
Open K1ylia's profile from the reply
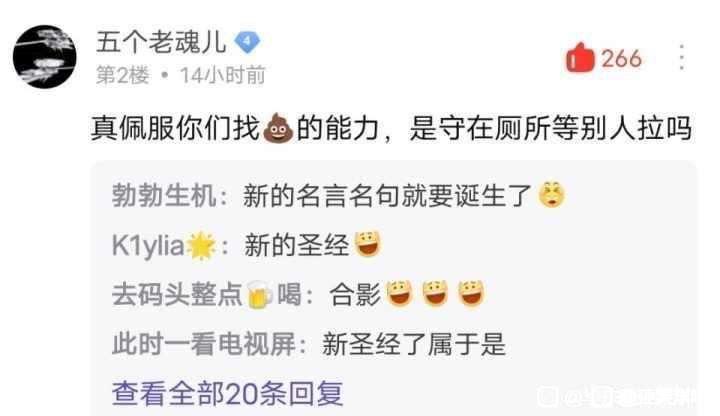[148, 245]
